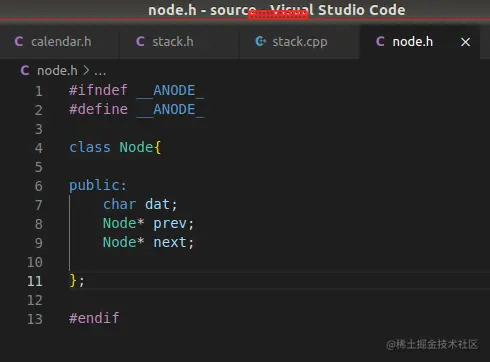Click line number 11 in gutter
This screenshot has width=490, height=362.
click(x=35, y=281)
